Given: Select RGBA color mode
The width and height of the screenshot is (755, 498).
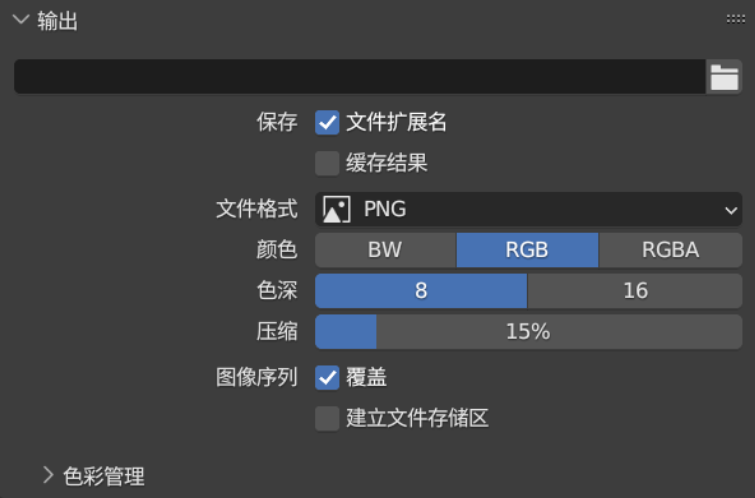Looking at the screenshot, I should 670,250.
